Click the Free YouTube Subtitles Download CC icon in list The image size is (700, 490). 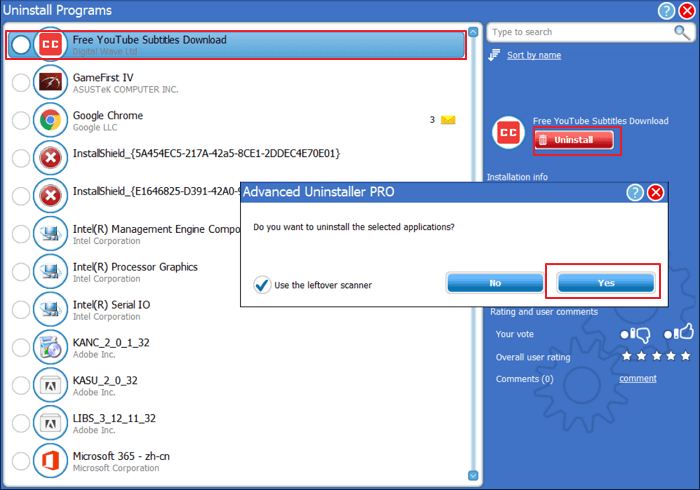(50, 44)
